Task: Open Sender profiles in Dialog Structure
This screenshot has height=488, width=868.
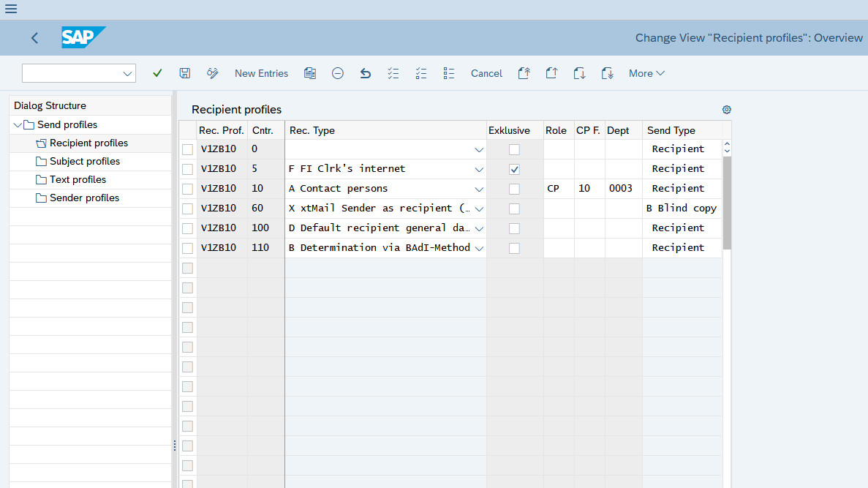Action: click(84, 198)
